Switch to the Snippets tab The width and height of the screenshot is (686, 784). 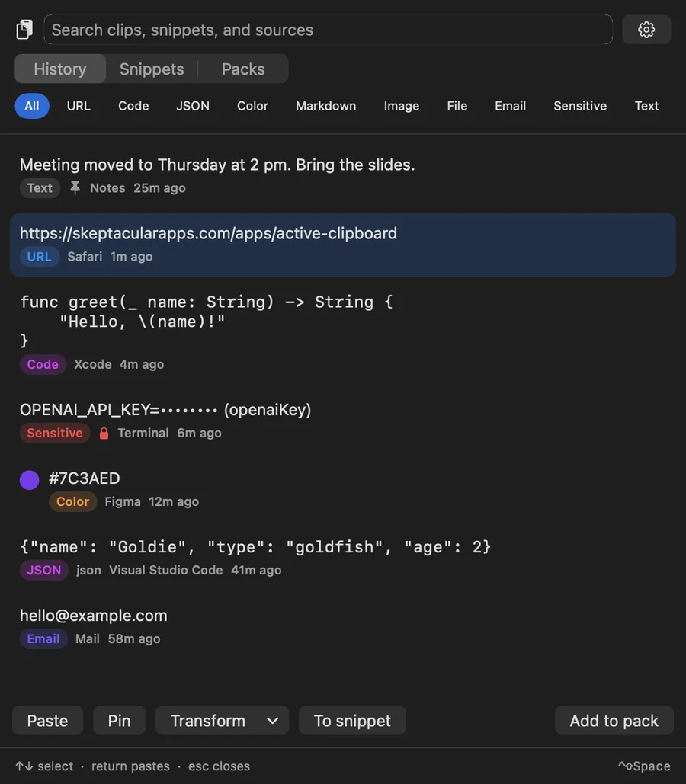(152, 69)
